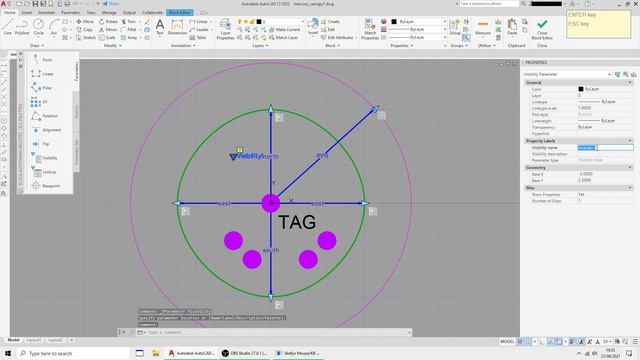The image size is (640, 360).
Task: Select the Polyline tool
Action: click(x=22, y=27)
